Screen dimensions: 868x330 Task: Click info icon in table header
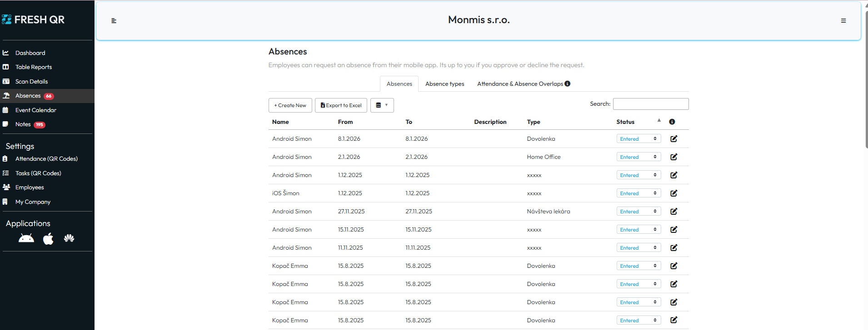pyautogui.click(x=672, y=122)
